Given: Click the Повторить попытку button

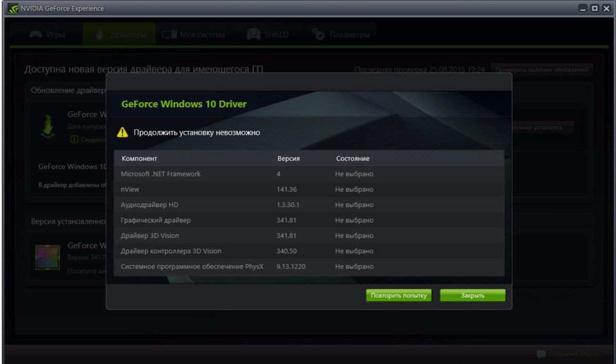Looking at the screenshot, I should coord(398,295).
